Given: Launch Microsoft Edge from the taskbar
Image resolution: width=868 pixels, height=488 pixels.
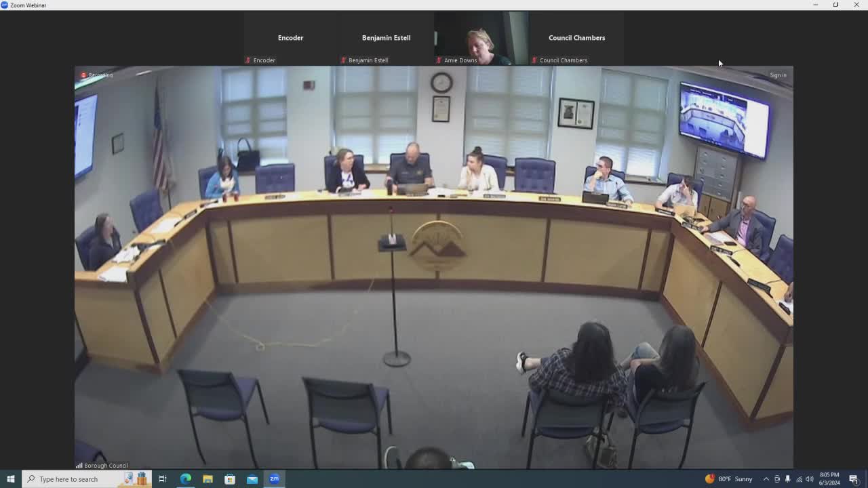Looking at the screenshot, I should [185, 479].
